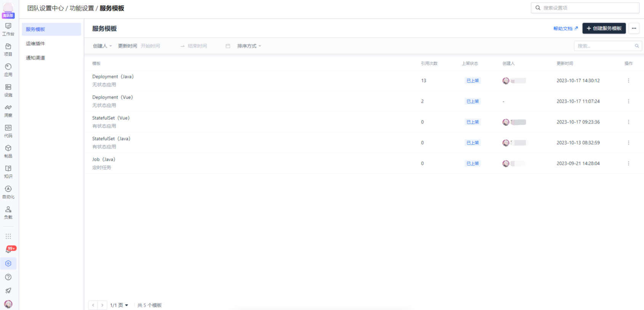This screenshot has width=644, height=310.
Task: Click the search magnifier in template search box
Action: click(x=637, y=46)
